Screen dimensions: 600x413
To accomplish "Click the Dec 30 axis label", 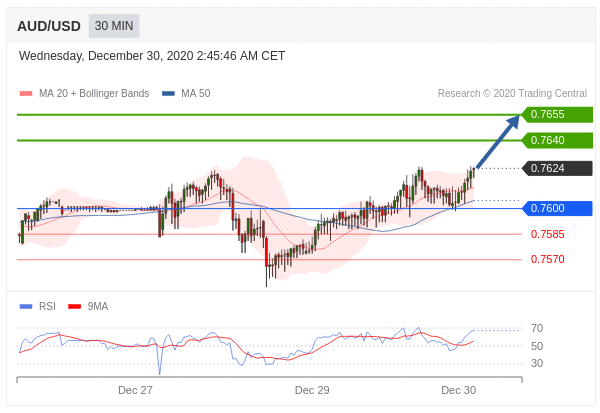I will click(x=458, y=390).
